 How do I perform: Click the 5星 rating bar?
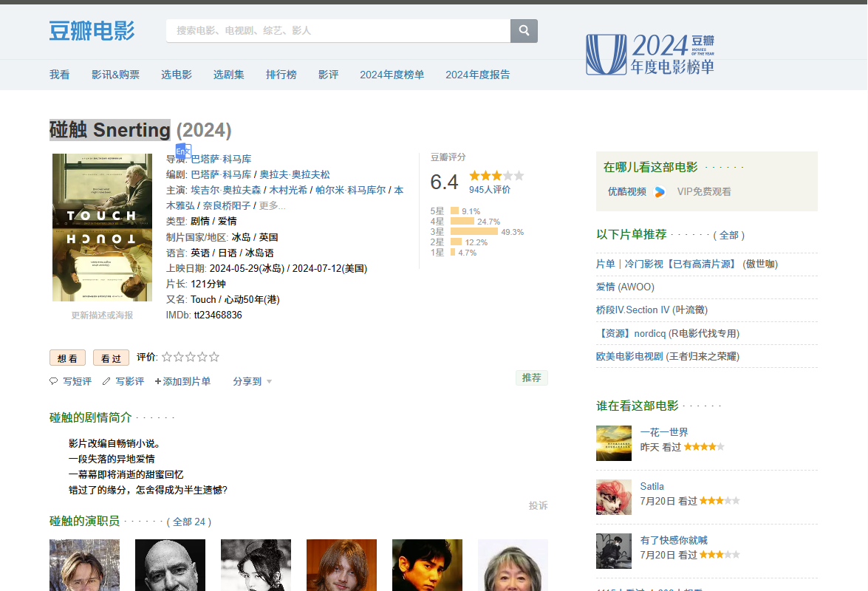(454, 211)
